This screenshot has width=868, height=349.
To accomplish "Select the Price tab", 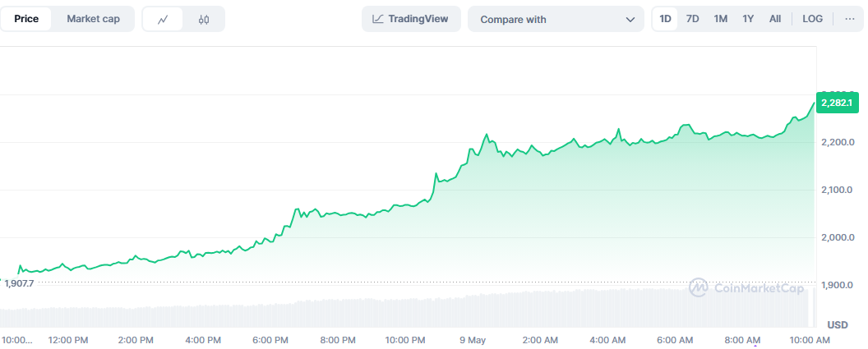I will coord(26,19).
